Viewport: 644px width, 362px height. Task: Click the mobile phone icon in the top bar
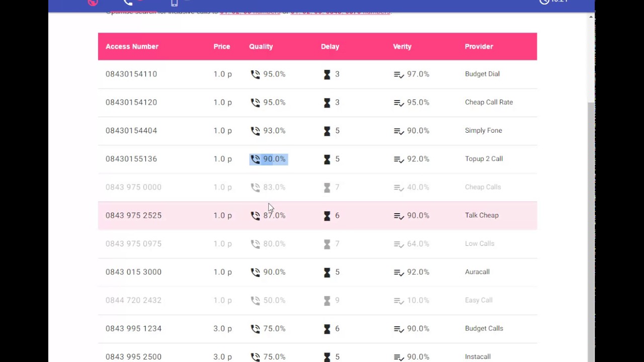[x=174, y=3]
